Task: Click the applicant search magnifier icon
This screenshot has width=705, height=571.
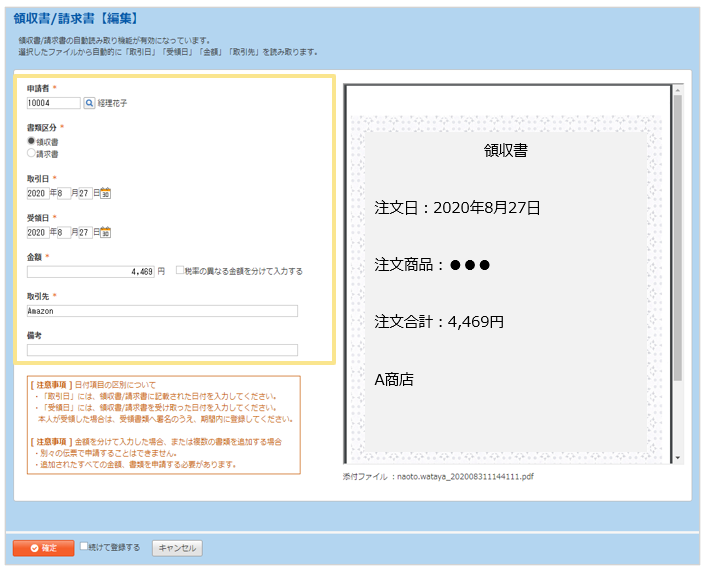Action: coord(88,103)
